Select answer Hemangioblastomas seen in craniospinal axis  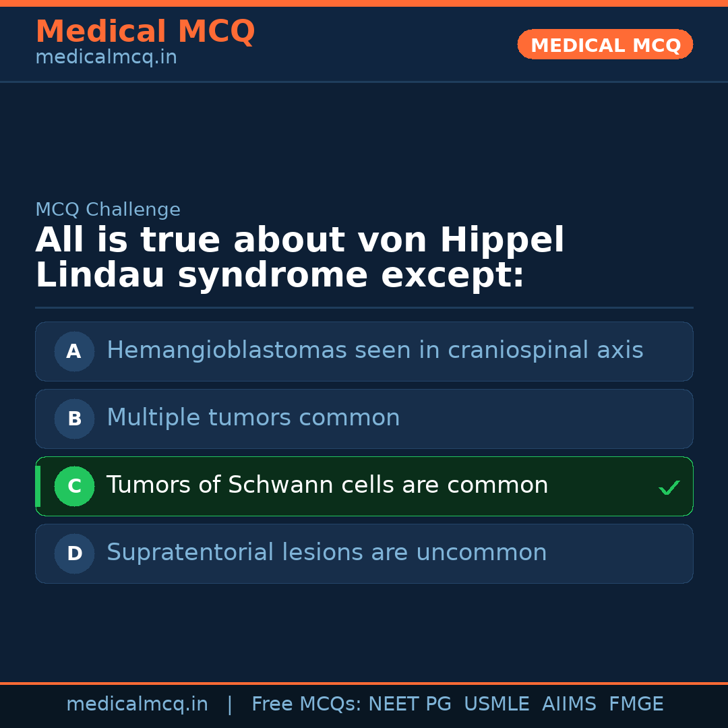[x=375, y=351]
